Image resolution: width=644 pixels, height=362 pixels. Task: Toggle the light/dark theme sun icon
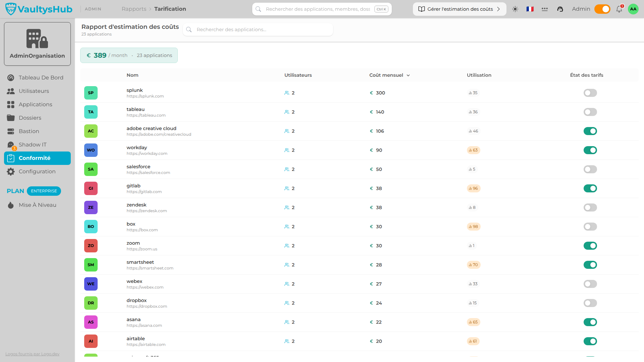(x=515, y=9)
